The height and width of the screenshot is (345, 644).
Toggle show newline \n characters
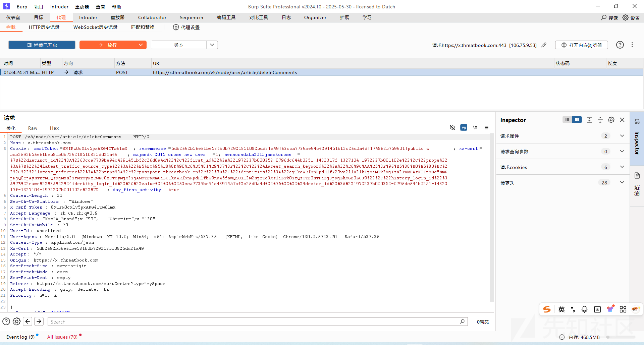tap(475, 127)
